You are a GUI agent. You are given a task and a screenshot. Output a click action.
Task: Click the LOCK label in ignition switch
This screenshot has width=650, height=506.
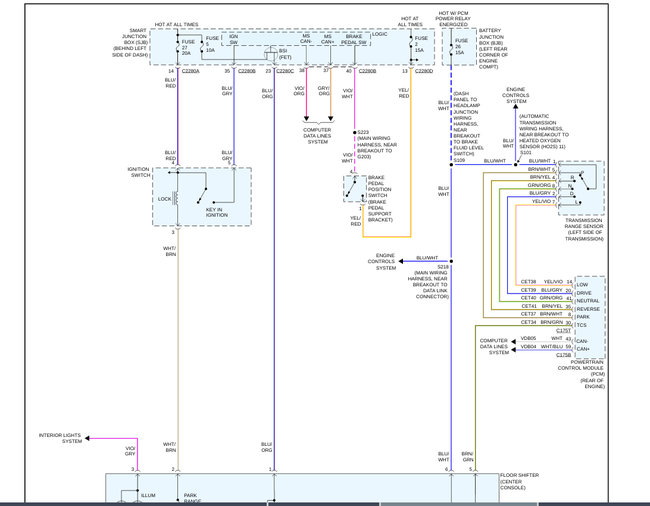coord(165,199)
